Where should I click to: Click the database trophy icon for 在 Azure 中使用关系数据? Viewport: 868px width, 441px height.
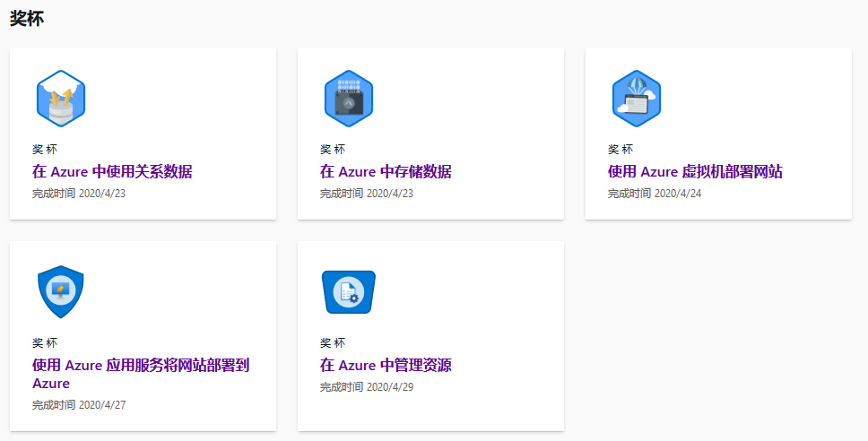[61, 99]
